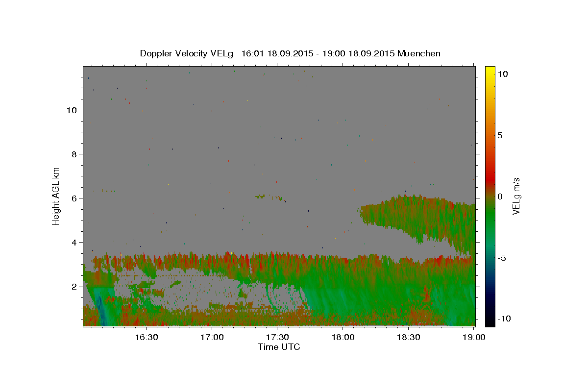The height and width of the screenshot is (392, 588).
Task: Click the height tick label 10
Action: (72, 110)
